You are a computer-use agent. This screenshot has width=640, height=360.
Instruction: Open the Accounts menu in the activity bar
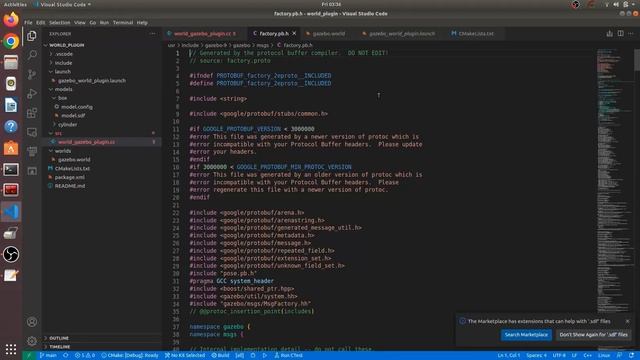[x=32, y=322]
